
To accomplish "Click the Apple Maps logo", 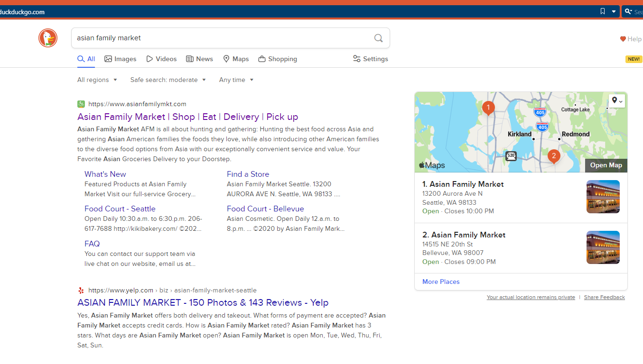I will click(x=432, y=165).
